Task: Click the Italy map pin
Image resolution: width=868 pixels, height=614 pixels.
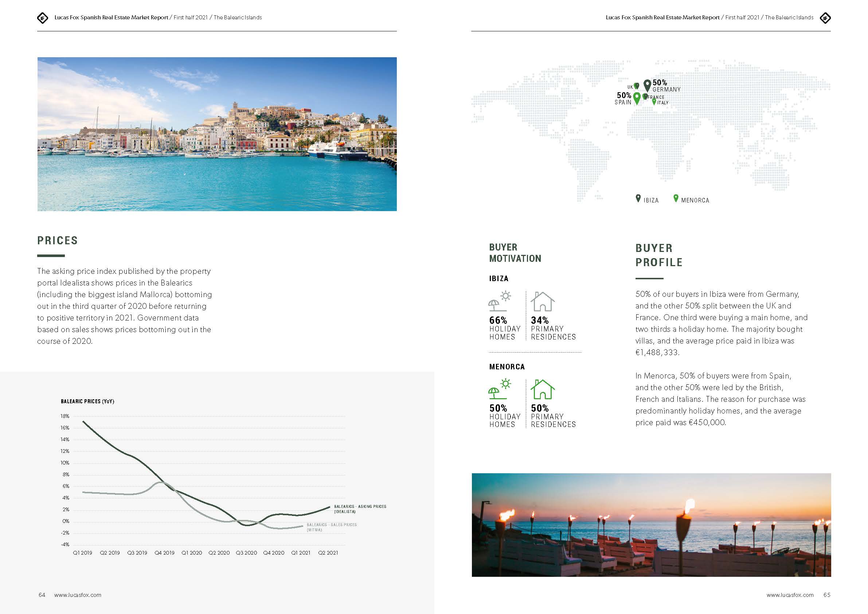Action: (654, 102)
